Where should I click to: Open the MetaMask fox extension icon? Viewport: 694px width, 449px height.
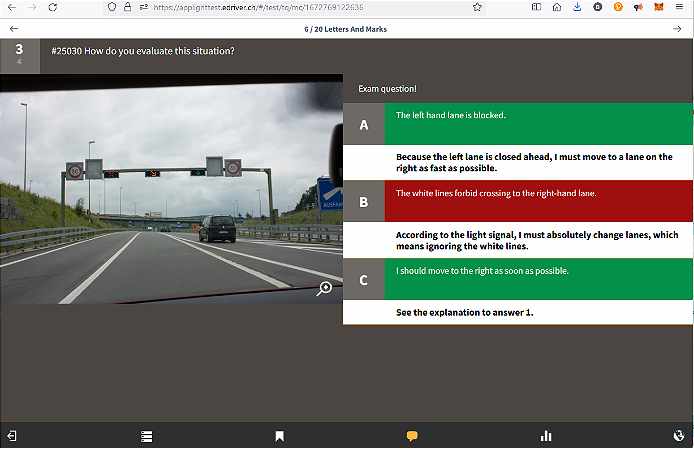click(x=659, y=7)
